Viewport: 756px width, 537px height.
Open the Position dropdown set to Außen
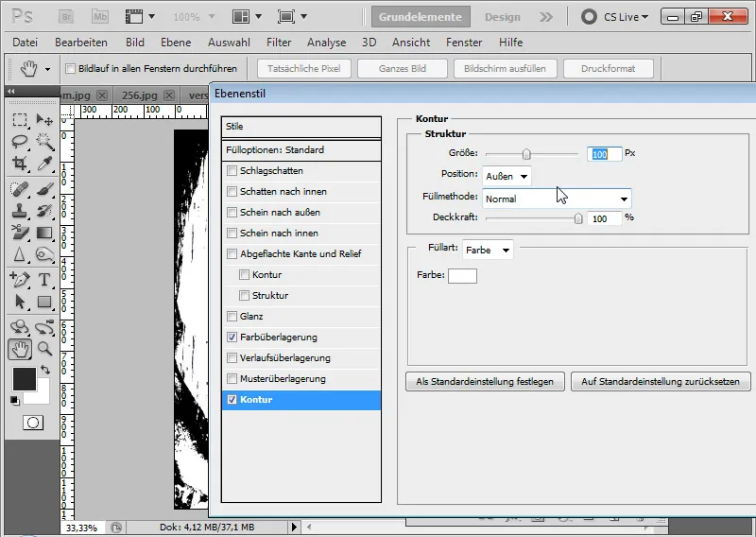tap(507, 176)
